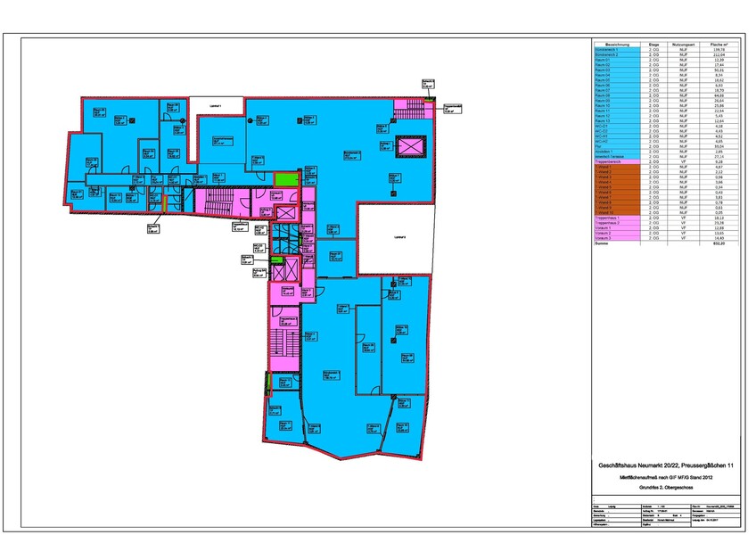Click the total area value 832,20
The width and height of the screenshot is (756, 535).
click(x=719, y=243)
